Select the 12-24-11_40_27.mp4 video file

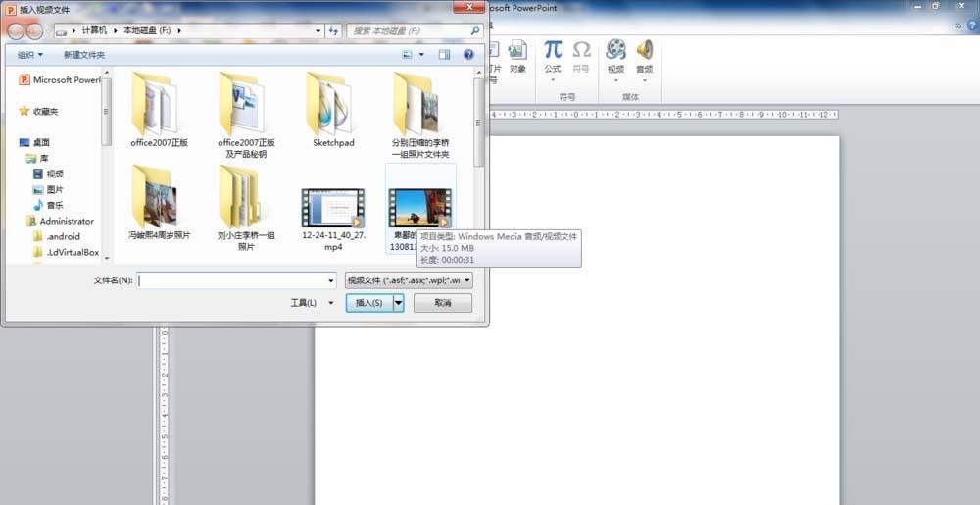(x=333, y=219)
